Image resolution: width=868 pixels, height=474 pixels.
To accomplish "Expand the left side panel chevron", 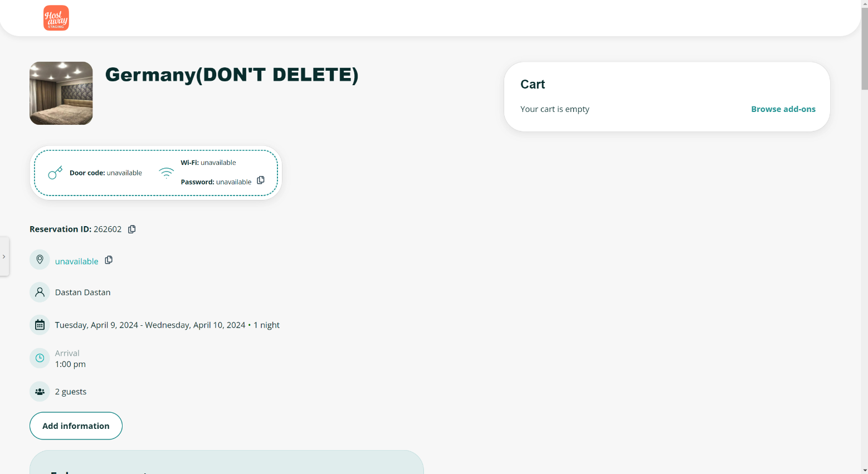I will [x=4, y=257].
